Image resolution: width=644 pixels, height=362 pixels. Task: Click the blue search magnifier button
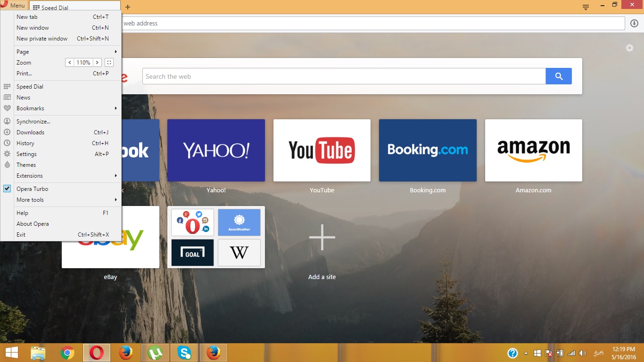(559, 76)
